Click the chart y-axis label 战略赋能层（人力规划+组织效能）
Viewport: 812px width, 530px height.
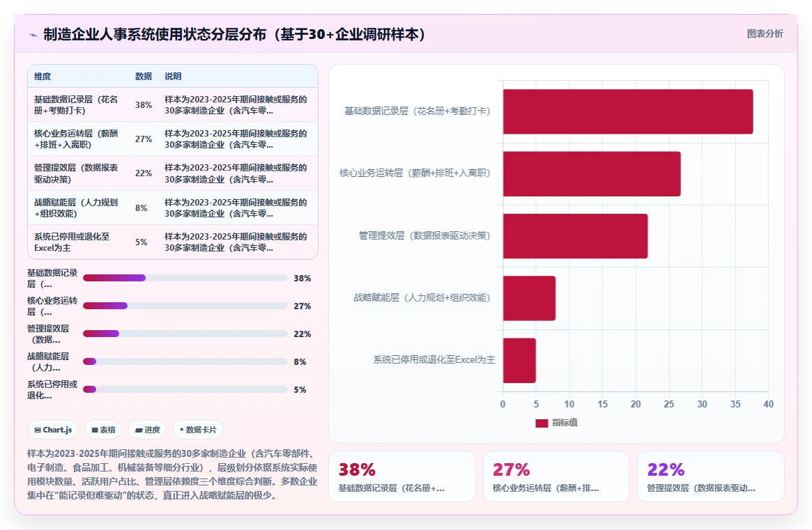coord(422,297)
